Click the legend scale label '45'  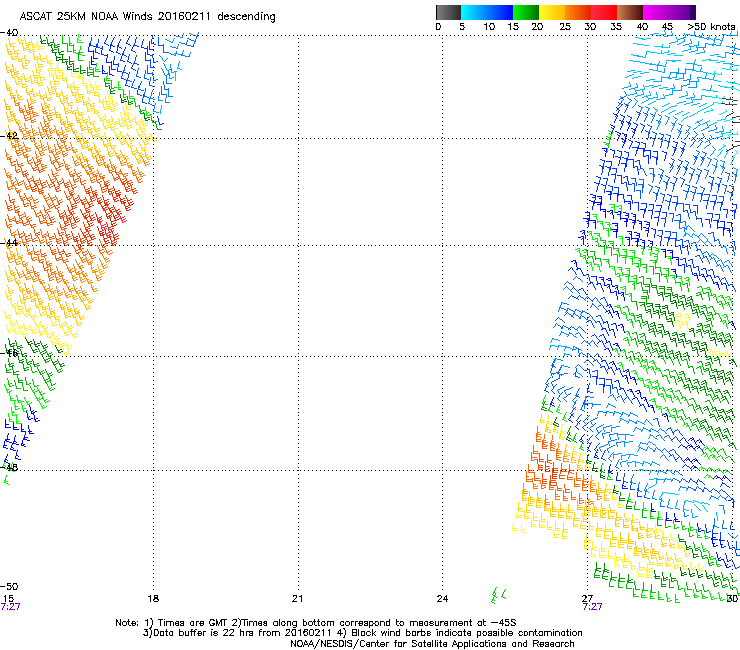click(667, 27)
